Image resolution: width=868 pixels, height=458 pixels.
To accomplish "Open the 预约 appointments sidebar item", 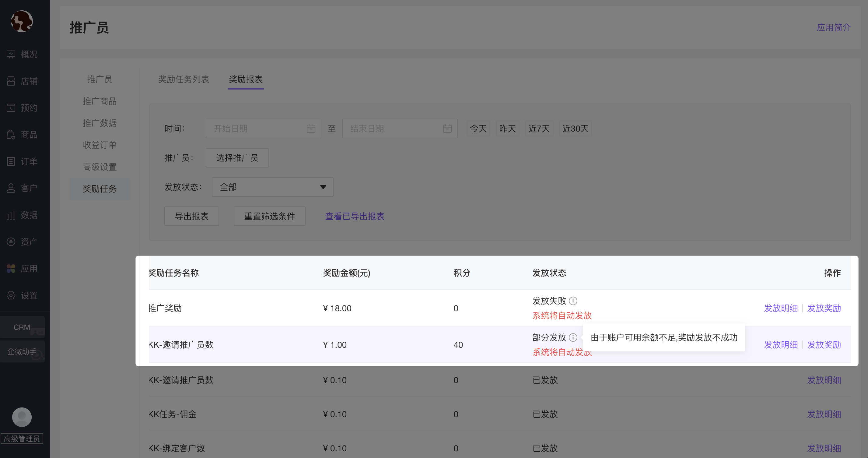I will 11,108.
